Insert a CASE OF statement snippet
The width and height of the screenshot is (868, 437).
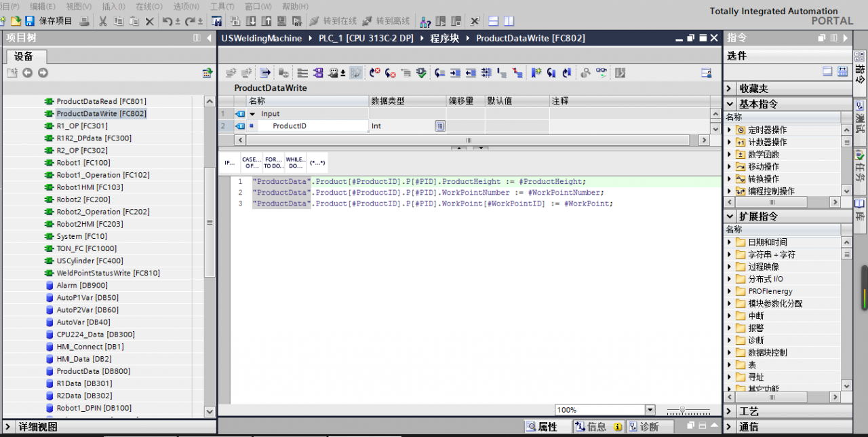coord(251,163)
